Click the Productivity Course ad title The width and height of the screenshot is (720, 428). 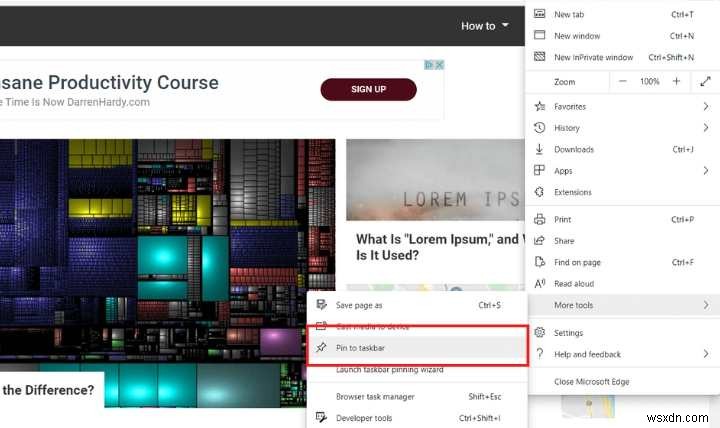(x=109, y=83)
